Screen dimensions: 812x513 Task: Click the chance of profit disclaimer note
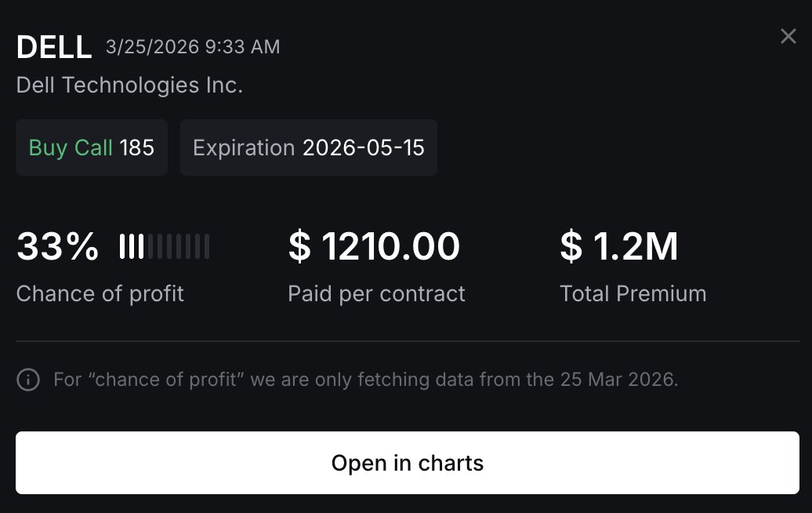[365, 380]
